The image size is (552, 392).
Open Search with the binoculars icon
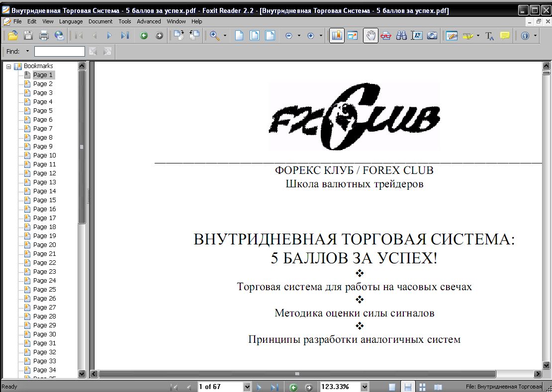click(401, 35)
